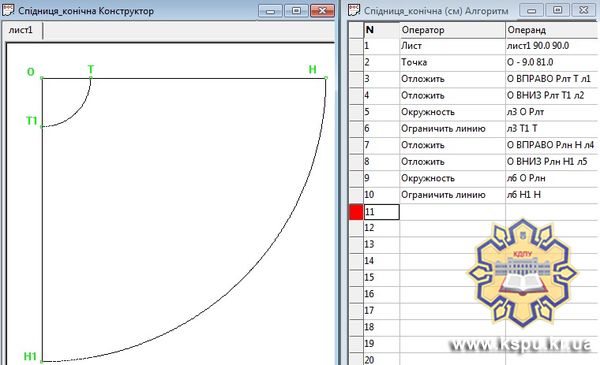Viewport: 600px width, 365px height.
Task: Click the Алгоритм window title icon
Action: pyautogui.click(x=354, y=10)
